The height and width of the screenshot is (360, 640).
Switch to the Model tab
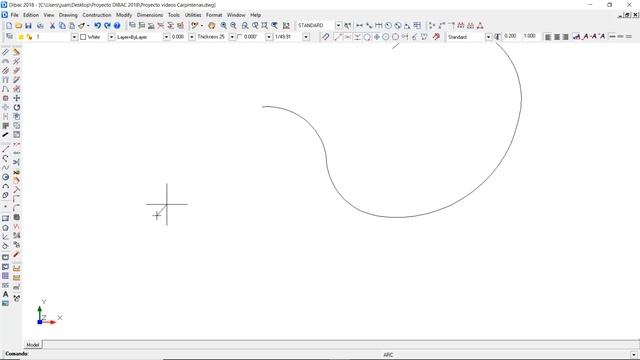33,345
